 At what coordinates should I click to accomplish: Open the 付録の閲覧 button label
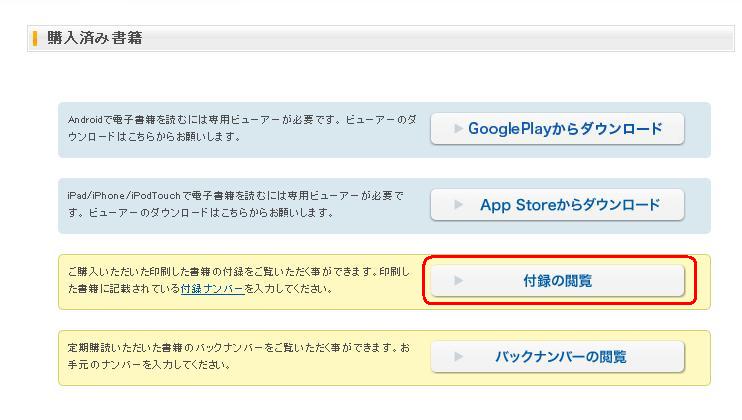pos(557,281)
